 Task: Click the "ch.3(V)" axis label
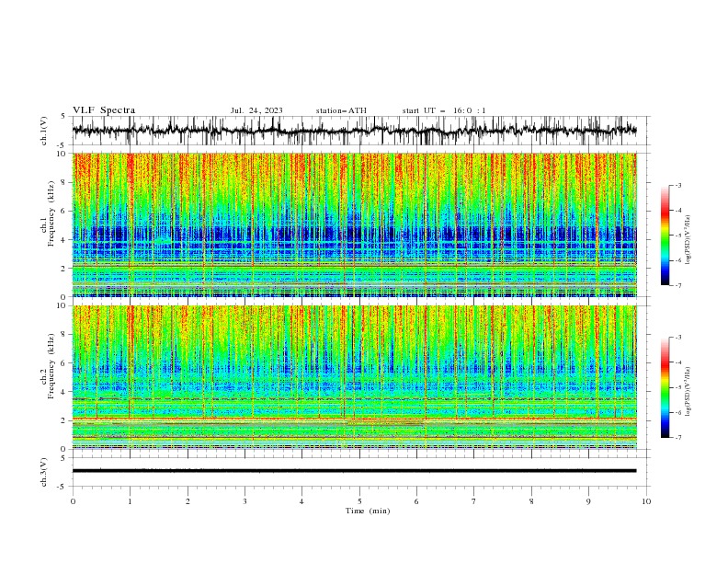[44, 472]
